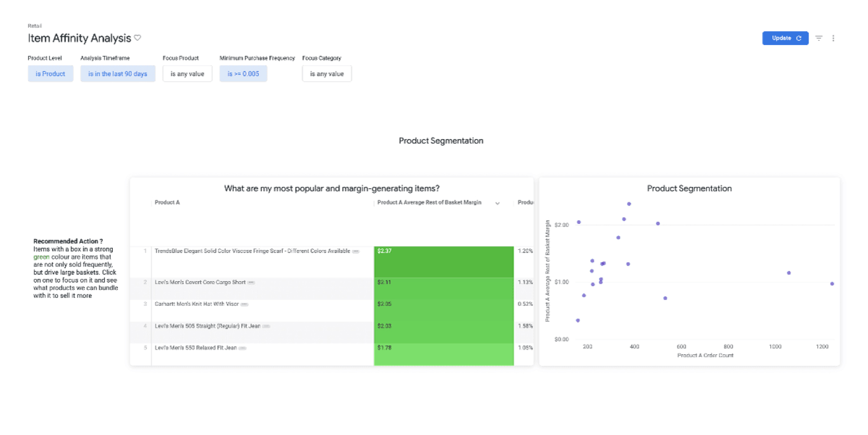The width and height of the screenshot is (868, 435).
Task: Open Analysis Timeframe 'is in the last 90 days'
Action: 117,74
